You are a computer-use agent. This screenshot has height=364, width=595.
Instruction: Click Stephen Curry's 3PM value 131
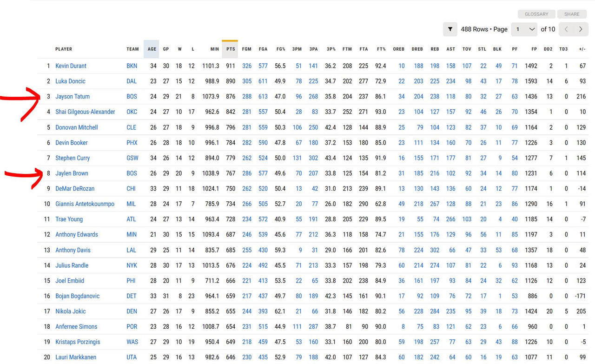297,158
